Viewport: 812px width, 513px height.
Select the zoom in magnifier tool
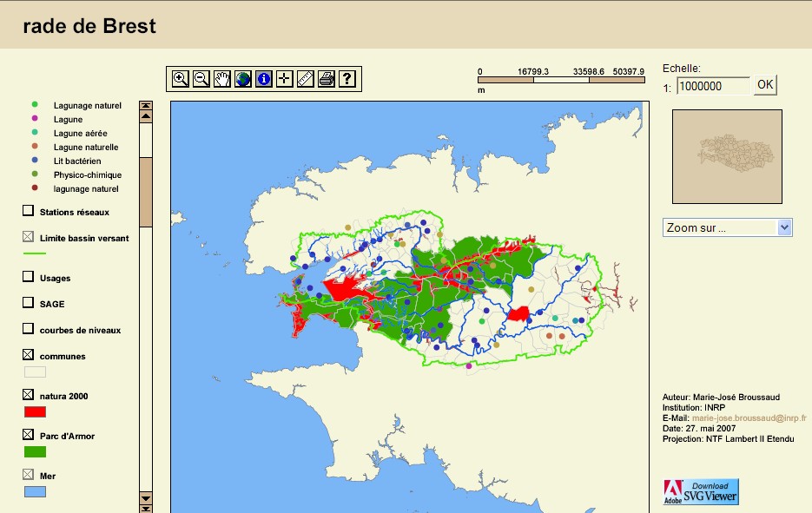coord(181,79)
